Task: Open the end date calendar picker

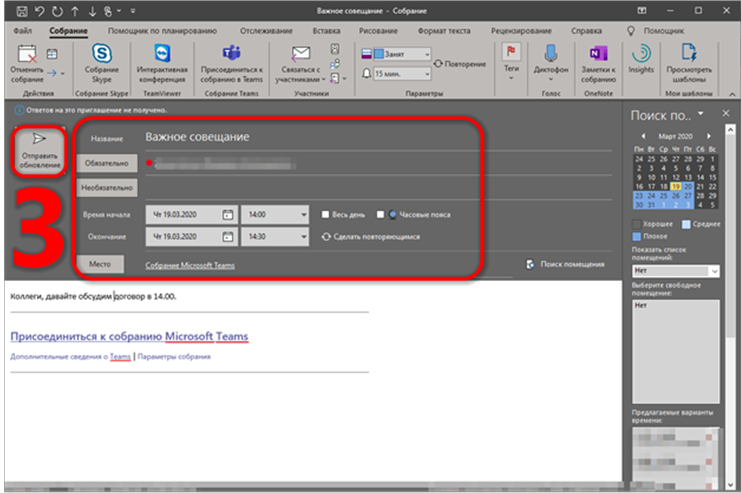Action: [x=228, y=237]
